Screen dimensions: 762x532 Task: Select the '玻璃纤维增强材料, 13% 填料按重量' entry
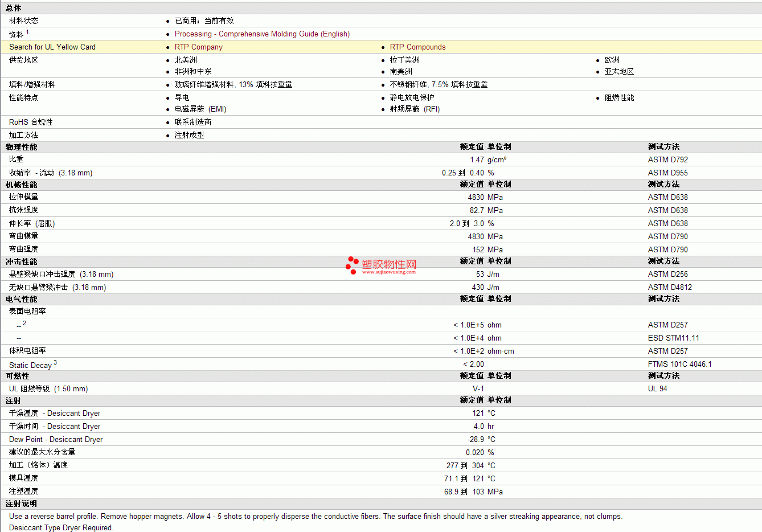(x=233, y=84)
